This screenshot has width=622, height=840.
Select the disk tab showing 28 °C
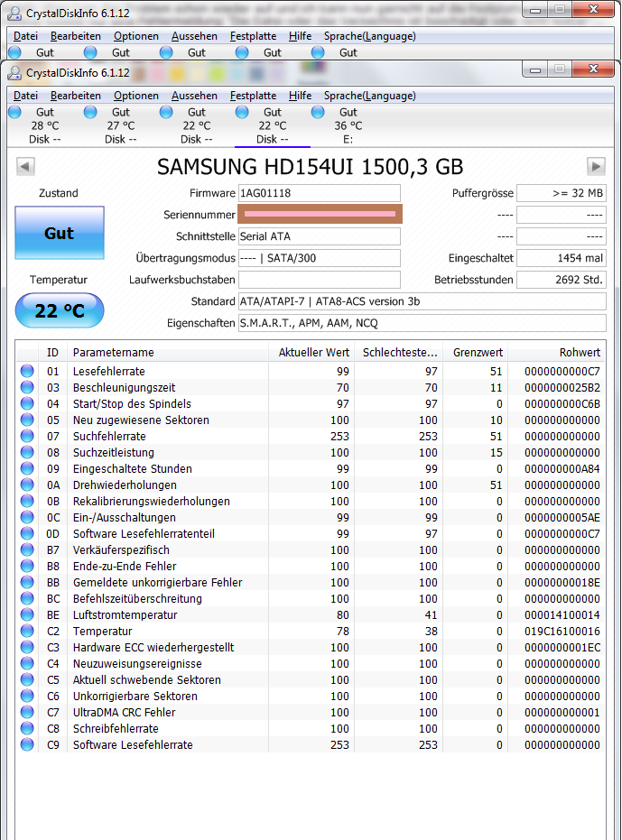pyautogui.click(x=44, y=126)
